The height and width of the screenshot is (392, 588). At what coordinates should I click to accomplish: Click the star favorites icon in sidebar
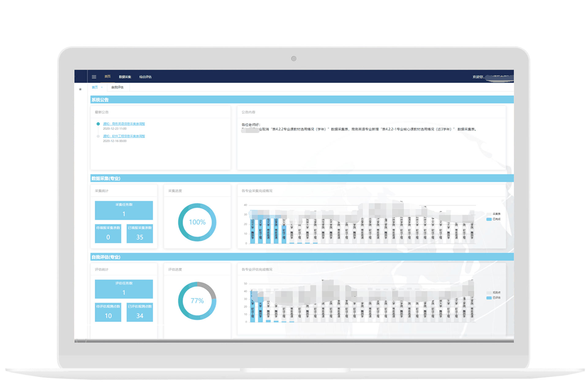pyautogui.click(x=80, y=89)
